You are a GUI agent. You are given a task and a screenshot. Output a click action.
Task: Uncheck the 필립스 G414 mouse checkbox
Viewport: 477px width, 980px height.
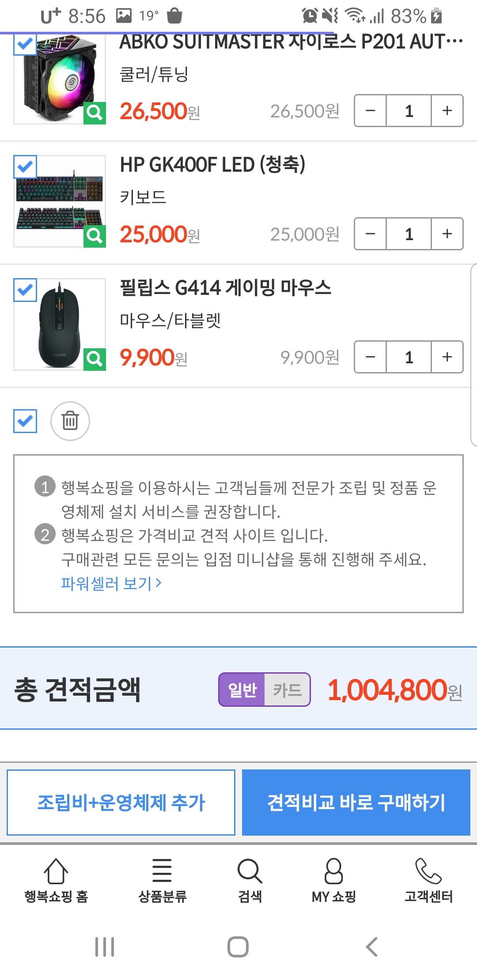click(x=25, y=290)
